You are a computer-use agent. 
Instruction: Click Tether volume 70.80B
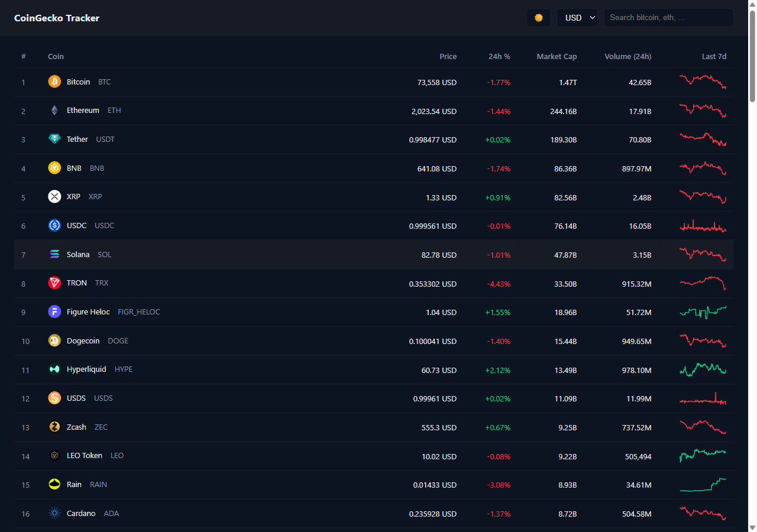(640, 140)
